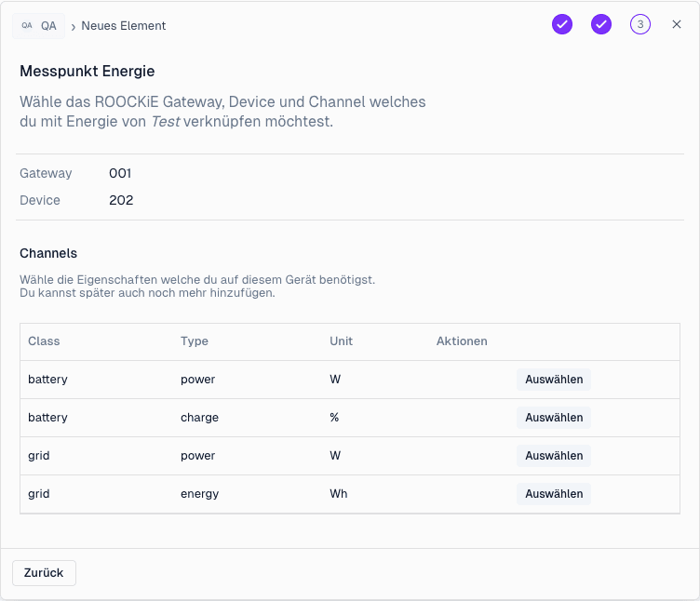Click the QA workspace badge icon
Image resolution: width=700 pixels, height=601 pixels.
click(x=26, y=26)
